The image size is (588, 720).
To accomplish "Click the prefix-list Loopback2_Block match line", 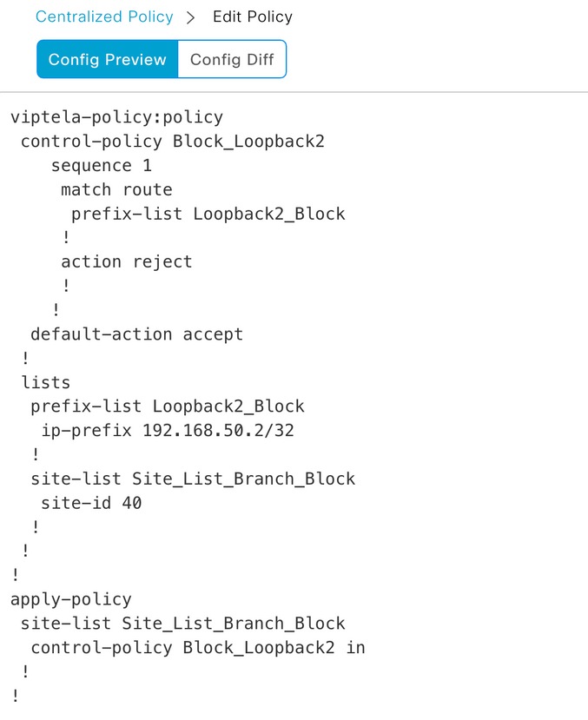I will [x=208, y=214].
